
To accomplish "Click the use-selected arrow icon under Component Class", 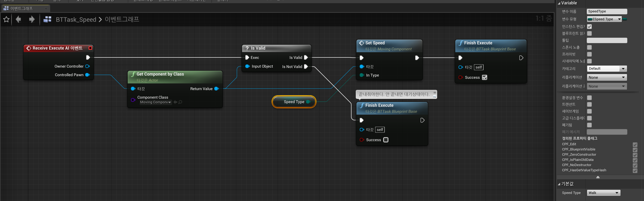I will (x=175, y=102).
